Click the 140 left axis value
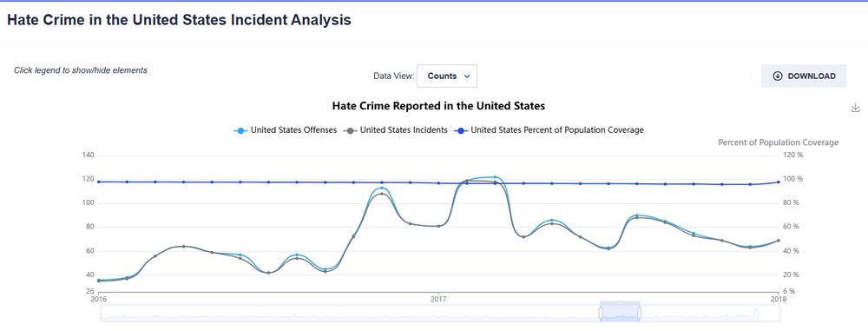 click(x=89, y=156)
